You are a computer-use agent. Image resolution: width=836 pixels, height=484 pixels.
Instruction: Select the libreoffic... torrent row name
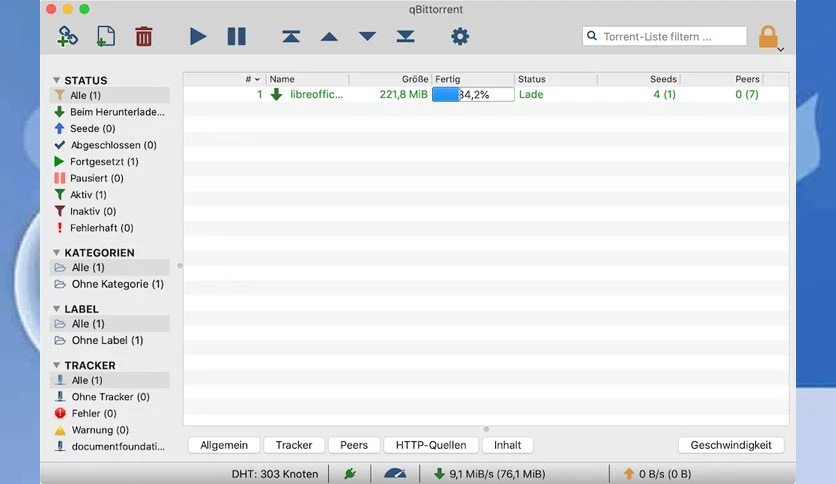(x=317, y=94)
